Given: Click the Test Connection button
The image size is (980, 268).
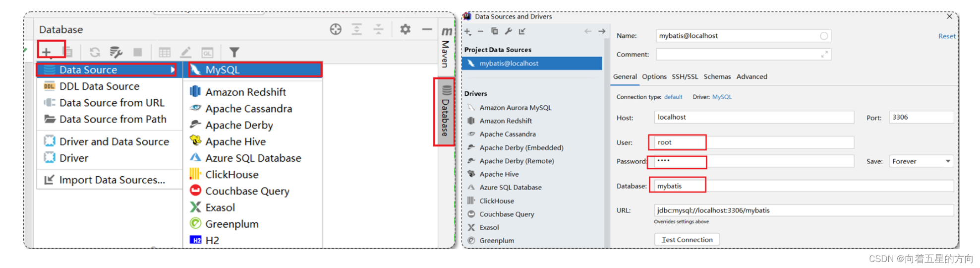Looking at the screenshot, I should click(687, 240).
